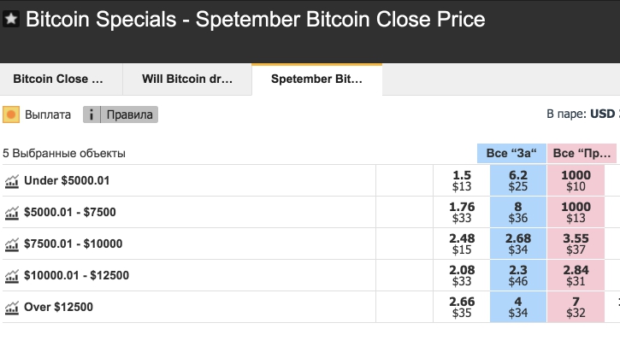Click the Все "Пр..." pink column header
This screenshot has height=364, width=620.
pyautogui.click(x=582, y=153)
